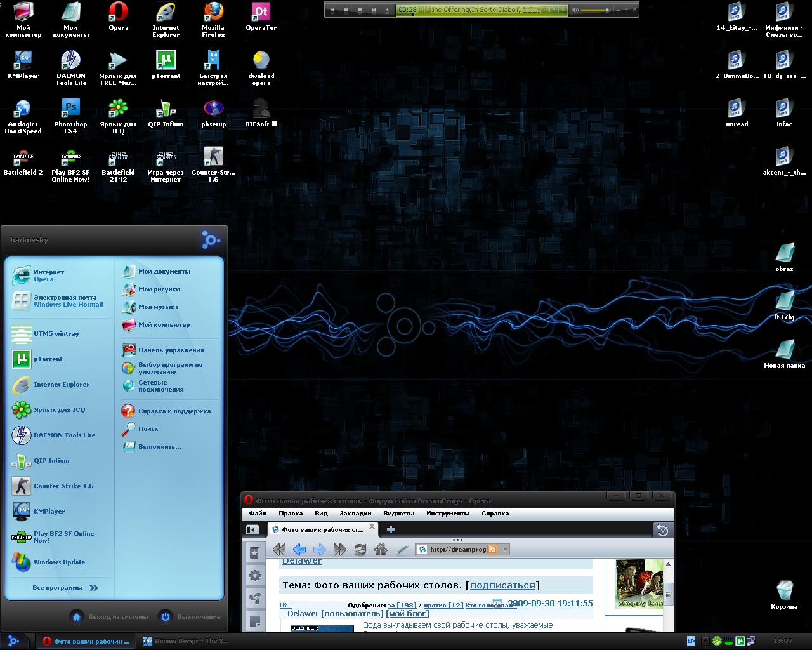Open the address bar dropdown arrow in Opera
The height and width of the screenshot is (650, 812).
[505, 550]
